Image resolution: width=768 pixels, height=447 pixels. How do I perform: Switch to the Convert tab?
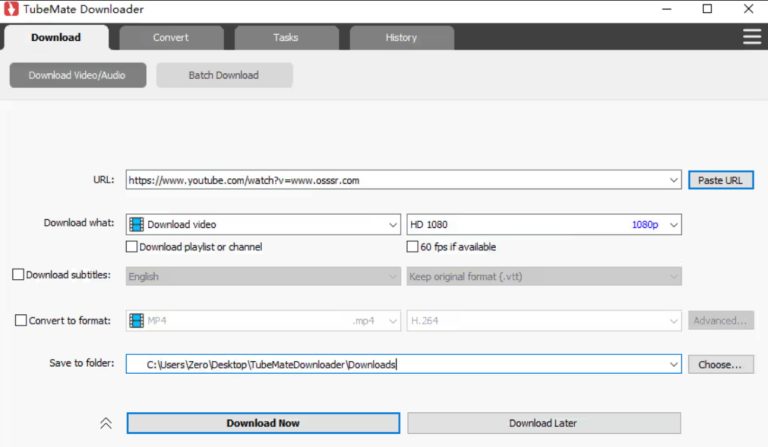[171, 37]
